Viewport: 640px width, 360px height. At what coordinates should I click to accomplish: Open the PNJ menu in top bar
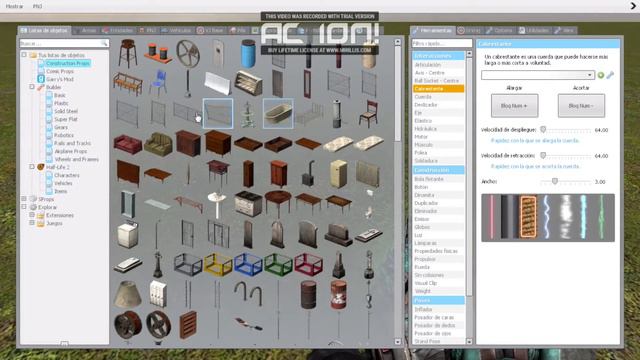click(x=37, y=6)
